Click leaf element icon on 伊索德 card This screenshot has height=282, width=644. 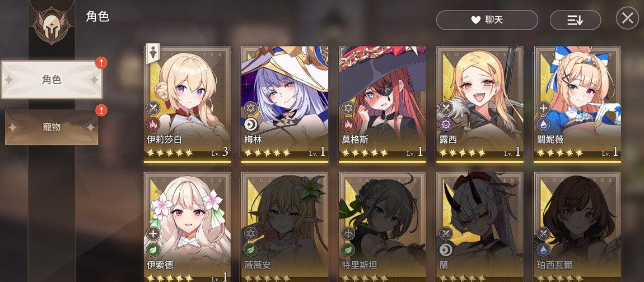coord(153,249)
